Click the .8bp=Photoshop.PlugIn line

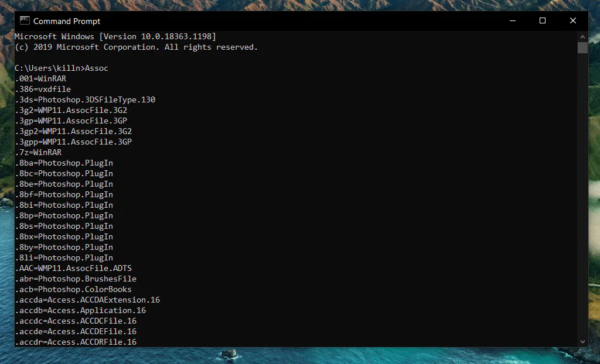[x=64, y=215]
